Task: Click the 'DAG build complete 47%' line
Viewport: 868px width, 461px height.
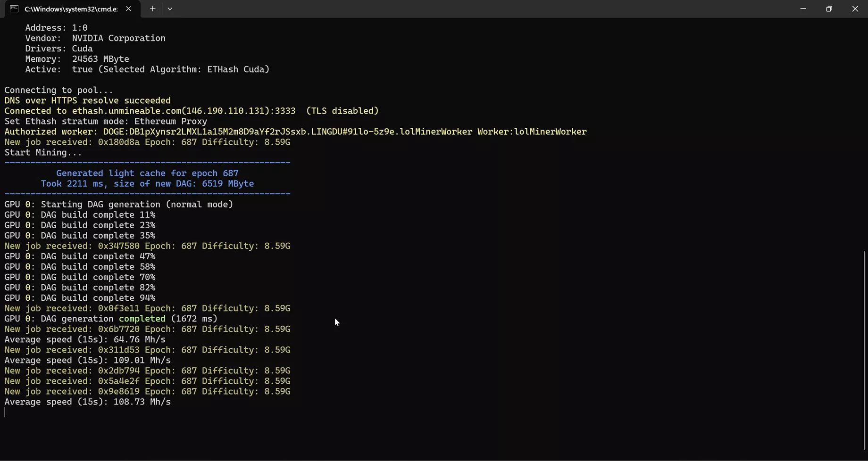Action: 80,256
